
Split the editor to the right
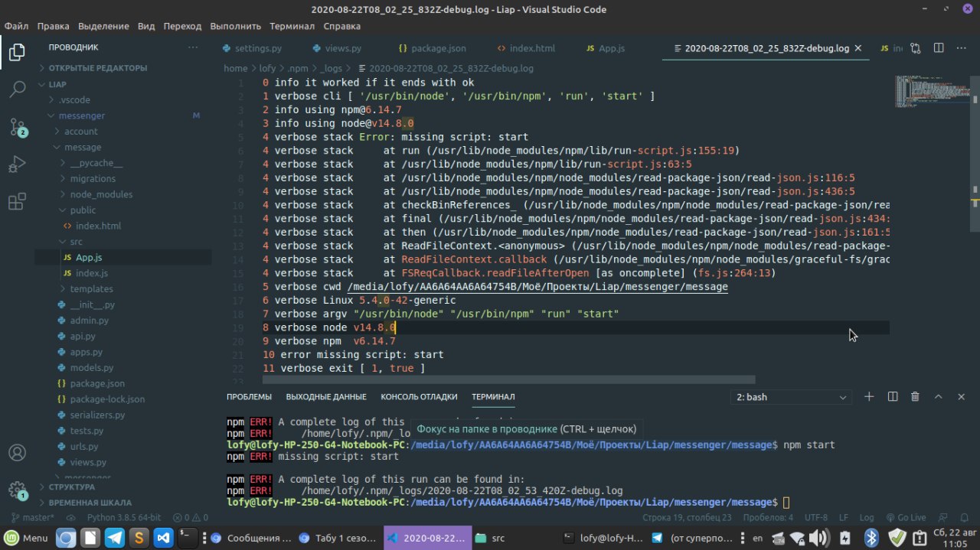coord(939,48)
